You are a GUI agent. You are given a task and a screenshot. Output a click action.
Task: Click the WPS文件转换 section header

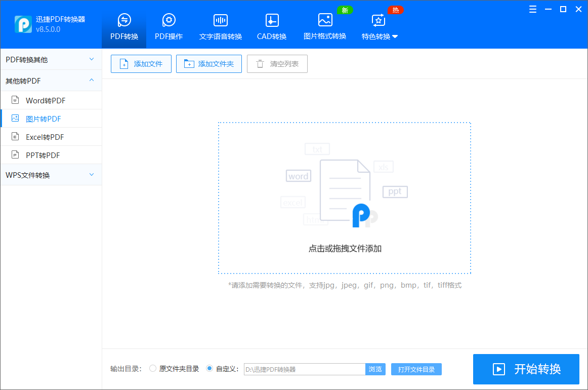[51, 175]
